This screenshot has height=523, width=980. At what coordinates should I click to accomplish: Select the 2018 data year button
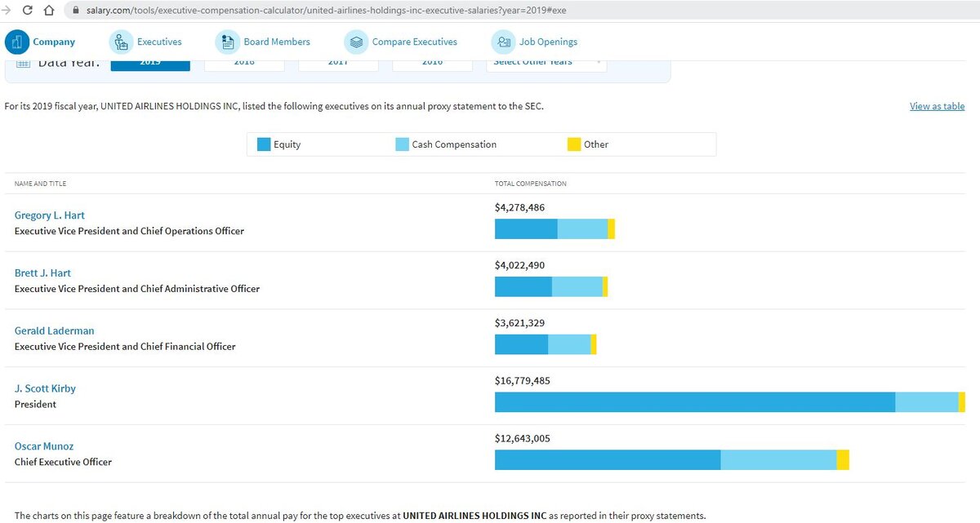click(244, 65)
